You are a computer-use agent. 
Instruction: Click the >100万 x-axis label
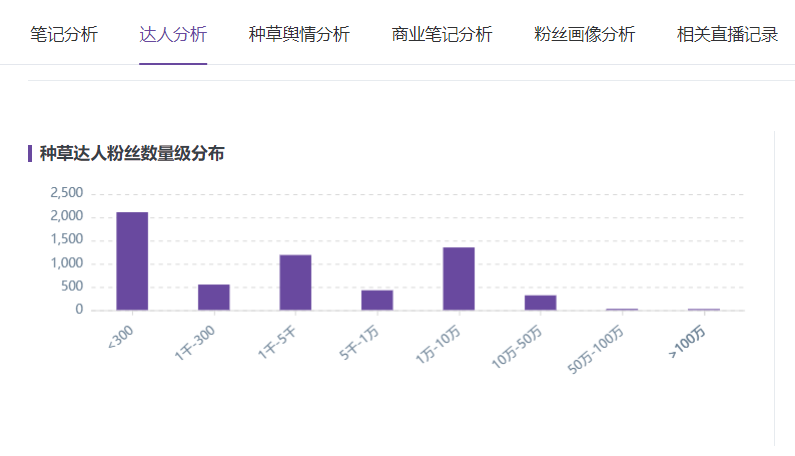(689, 343)
